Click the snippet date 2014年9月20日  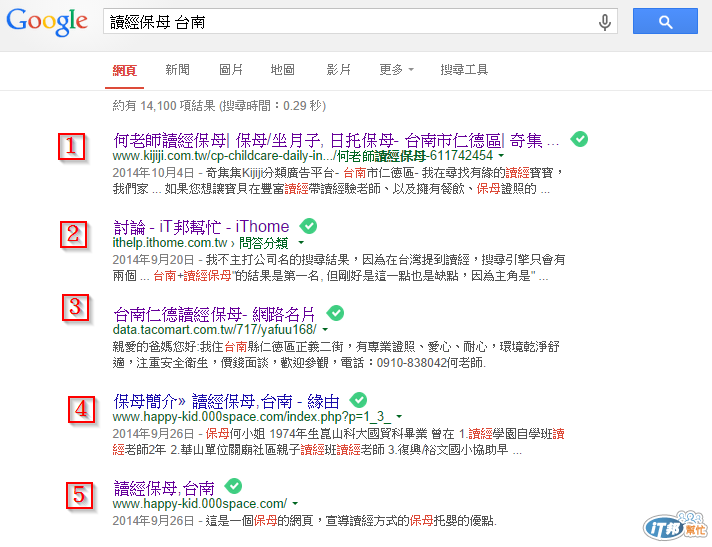click(x=153, y=260)
